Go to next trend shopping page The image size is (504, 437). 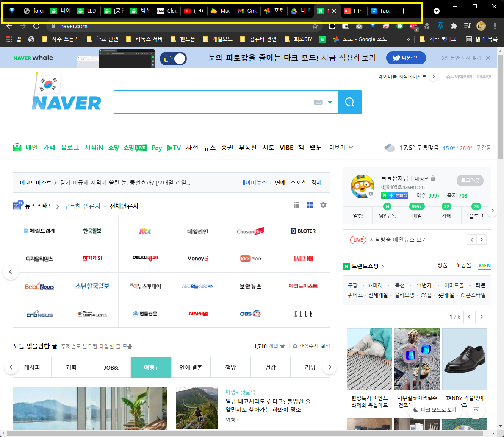point(482,317)
